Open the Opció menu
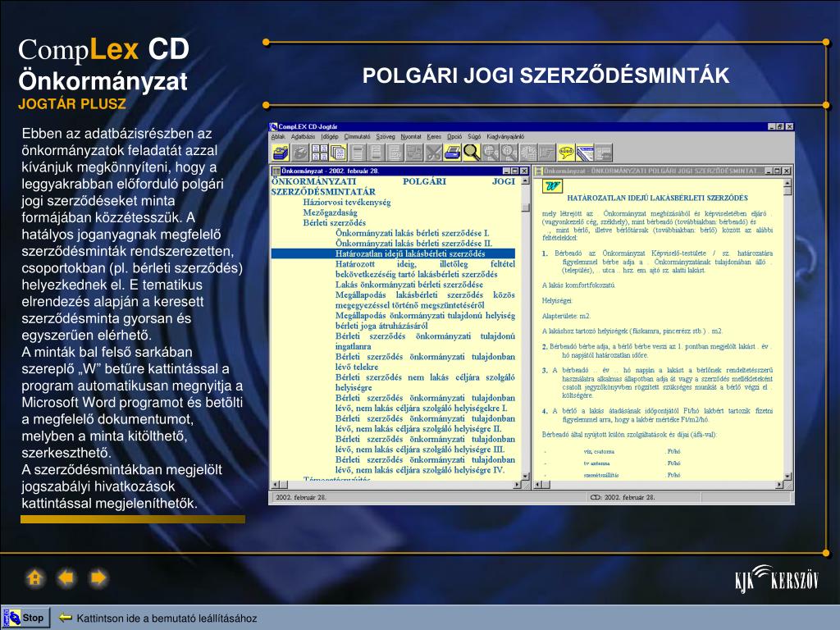Screen dimensions: 840x630 point(454,137)
